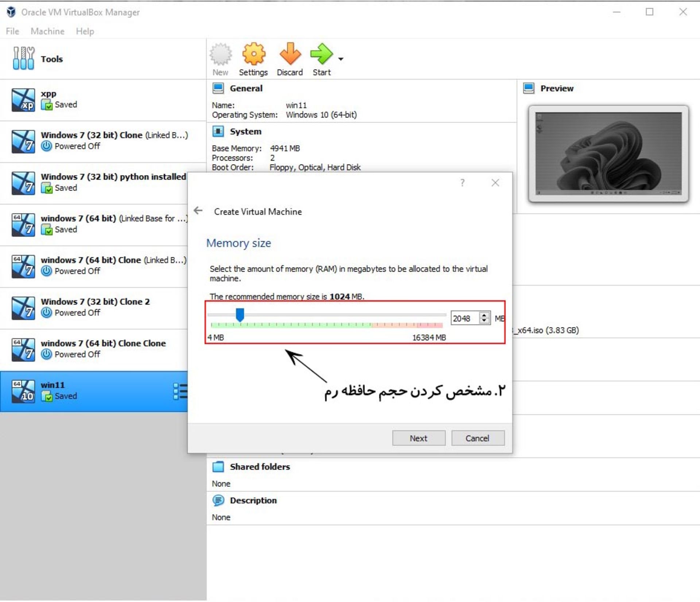
Task: Click the memory value field showing 2048
Action: (x=465, y=318)
